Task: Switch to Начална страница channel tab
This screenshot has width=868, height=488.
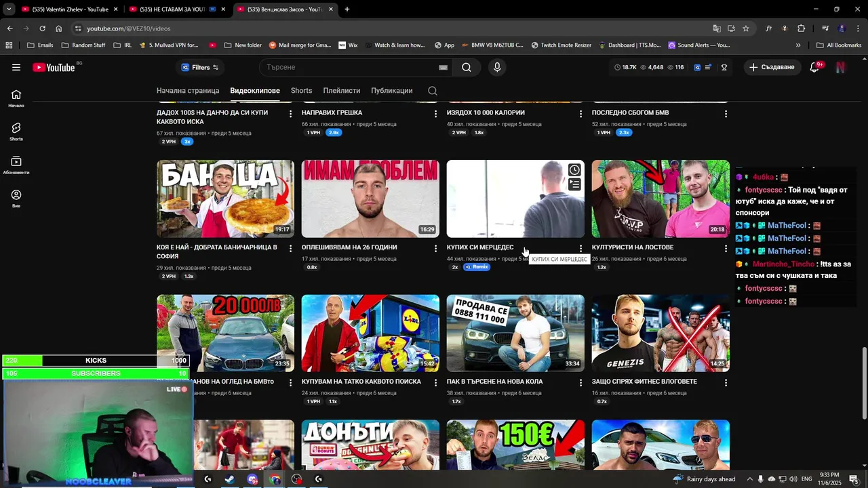Action: (188, 91)
